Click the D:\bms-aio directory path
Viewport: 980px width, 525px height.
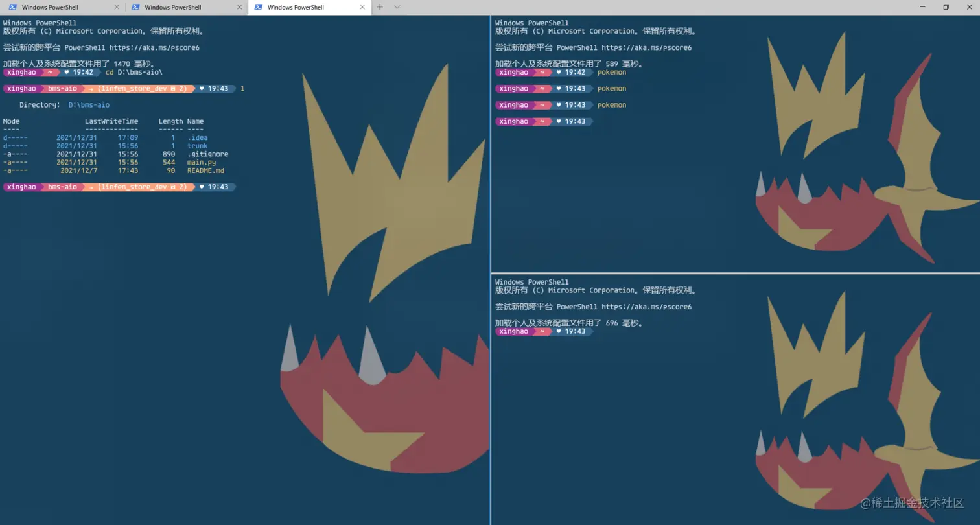click(x=89, y=105)
